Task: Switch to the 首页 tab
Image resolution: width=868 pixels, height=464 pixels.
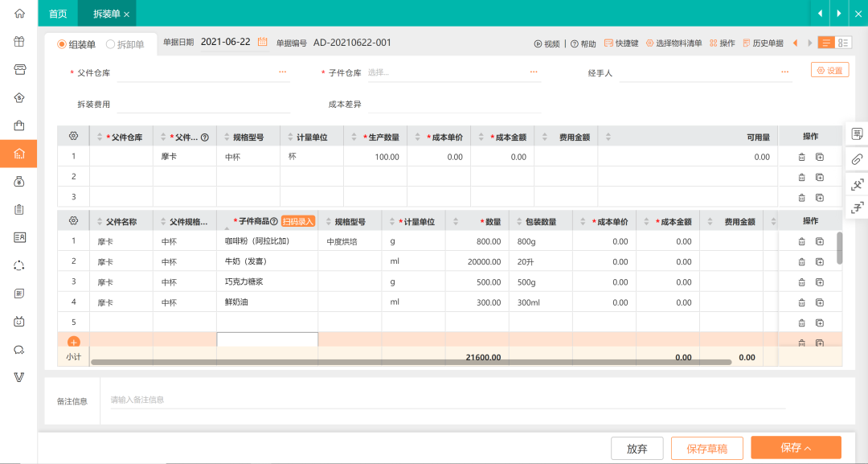Action: 58,14
